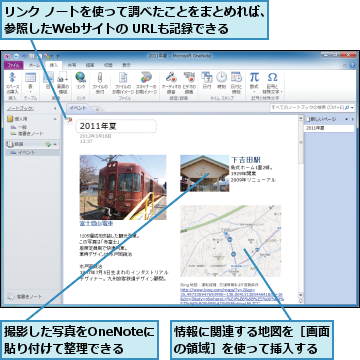Open the Draw (描画) ribbon tab
This screenshot has height=360, width=360.
90,65
